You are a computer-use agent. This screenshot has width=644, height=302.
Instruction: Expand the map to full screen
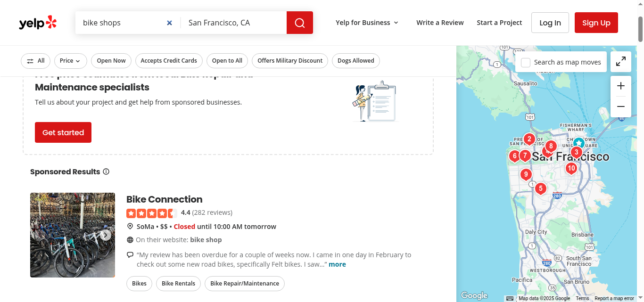click(621, 61)
